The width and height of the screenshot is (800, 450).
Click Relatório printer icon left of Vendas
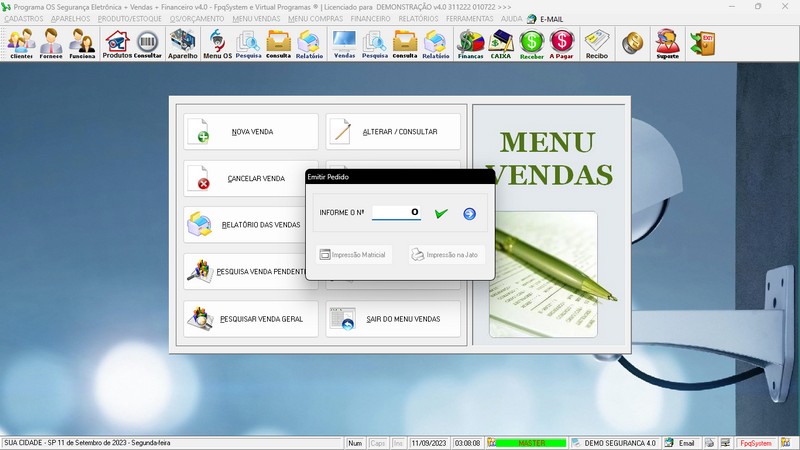pos(309,44)
